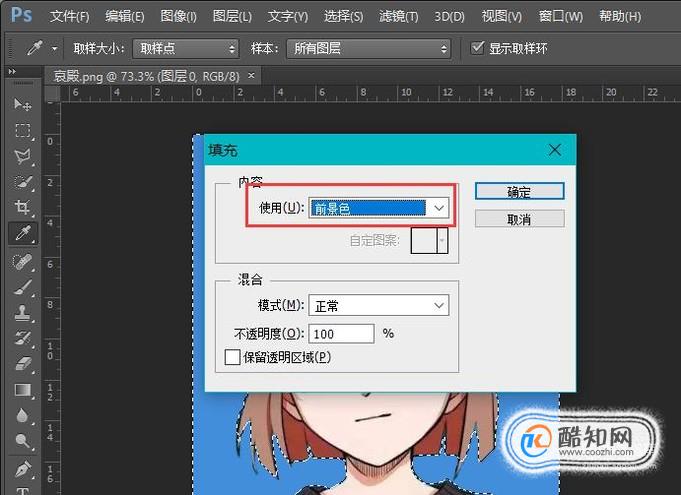The width and height of the screenshot is (681, 495).
Task: Toggle 显示取样环 checkbox
Action: click(477, 47)
